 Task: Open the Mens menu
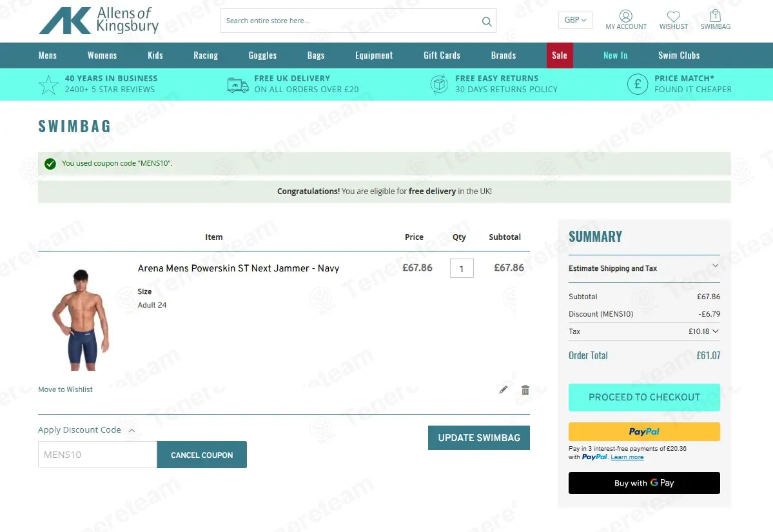click(x=48, y=55)
